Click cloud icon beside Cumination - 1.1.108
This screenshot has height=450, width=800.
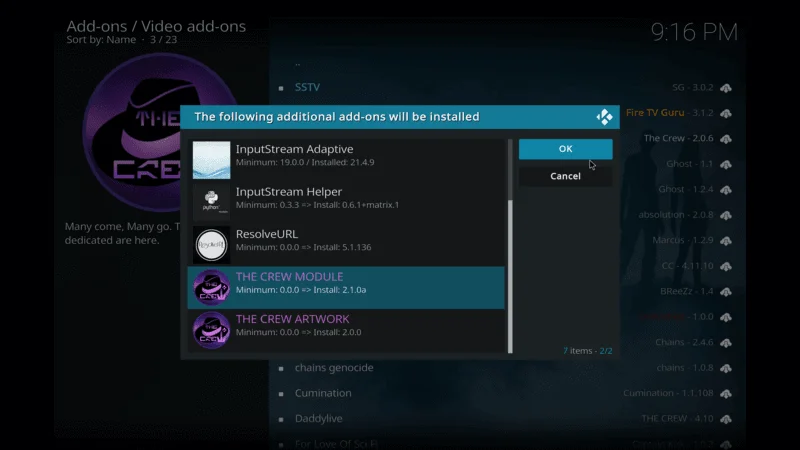click(726, 394)
